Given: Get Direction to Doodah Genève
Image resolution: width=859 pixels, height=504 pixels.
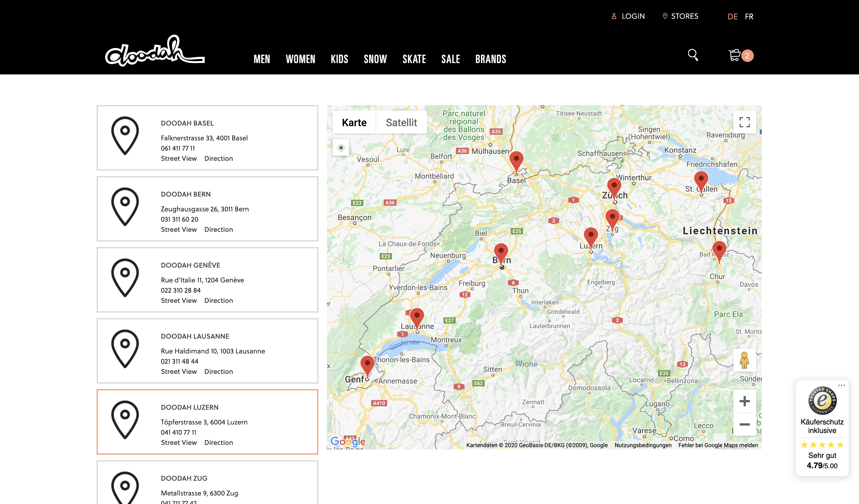Looking at the screenshot, I should pyautogui.click(x=219, y=301).
